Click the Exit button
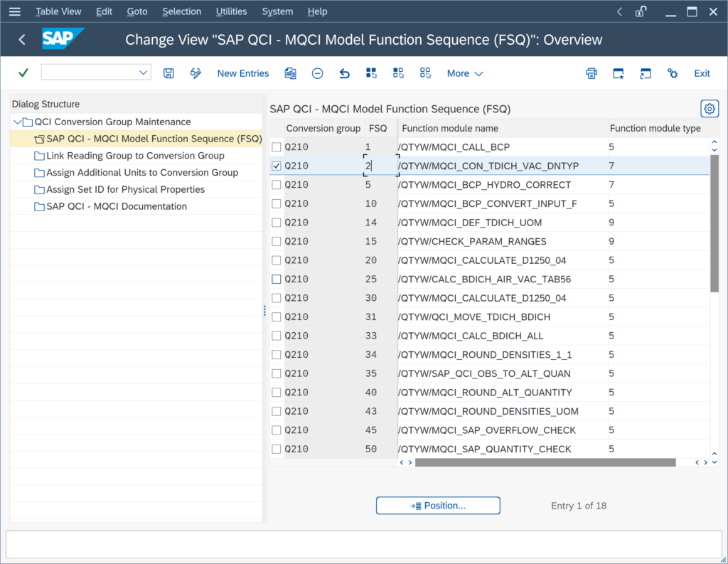The image size is (728, 564). [x=702, y=73]
